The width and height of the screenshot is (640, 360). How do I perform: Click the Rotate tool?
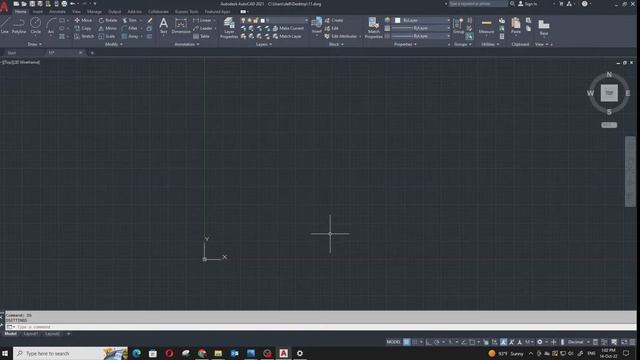108,20
